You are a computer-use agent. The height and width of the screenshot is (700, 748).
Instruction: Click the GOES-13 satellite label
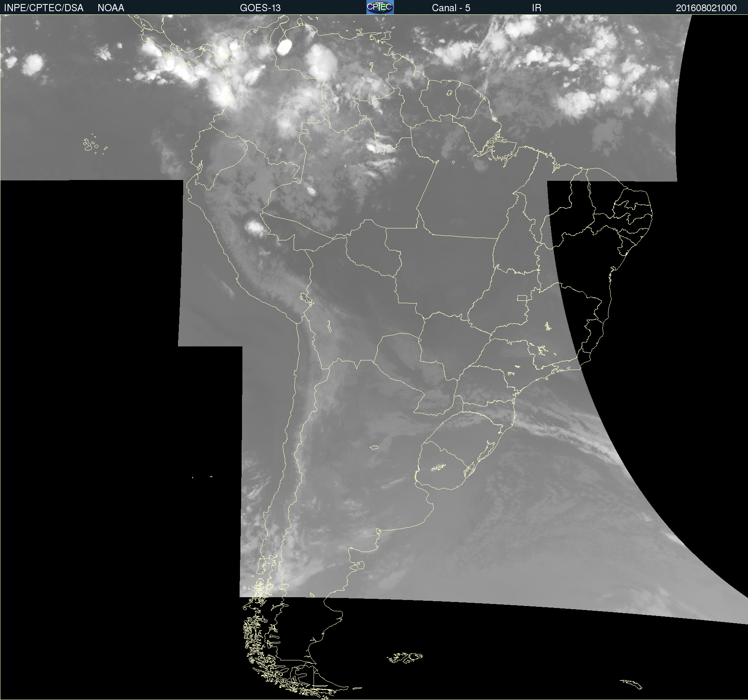click(260, 8)
